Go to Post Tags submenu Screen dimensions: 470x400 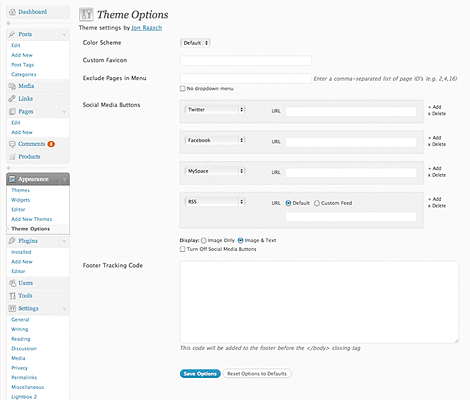[23, 65]
